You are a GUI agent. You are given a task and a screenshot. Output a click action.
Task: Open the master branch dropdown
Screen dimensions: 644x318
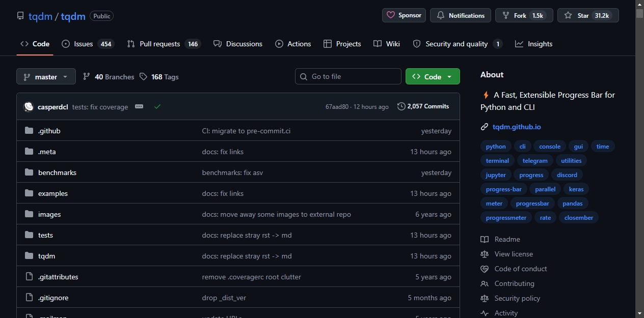click(46, 76)
